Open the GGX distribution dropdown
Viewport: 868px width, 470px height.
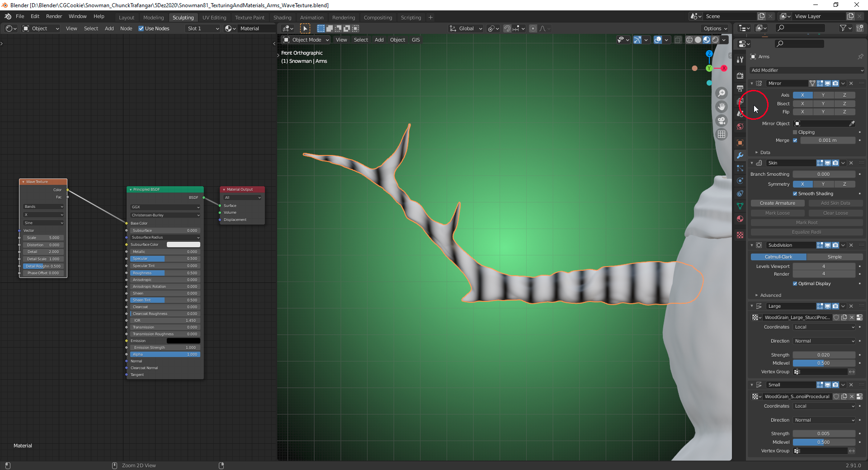(165, 207)
